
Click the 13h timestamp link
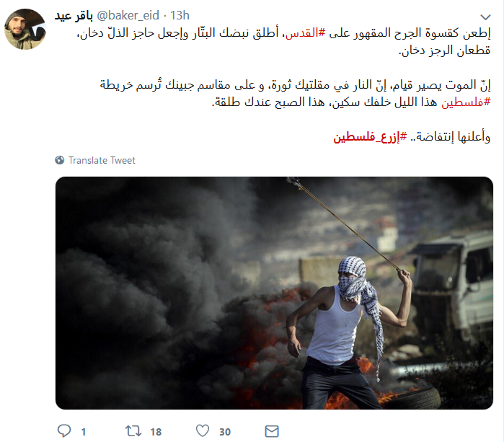click(x=180, y=15)
